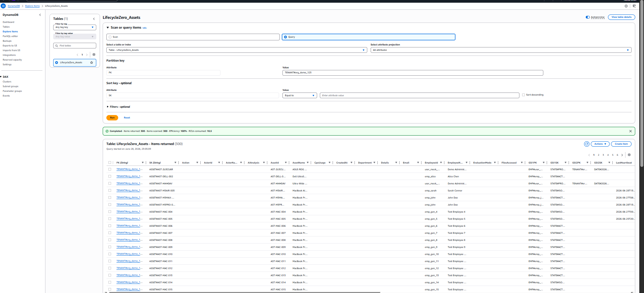This screenshot has height=293, width=644.
Task: Go to next page in Tables panel
Action: click(87, 55)
